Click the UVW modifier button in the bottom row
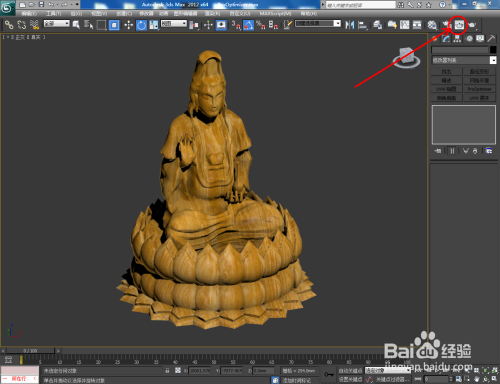Screen dimensions: 500x384 click(479, 98)
